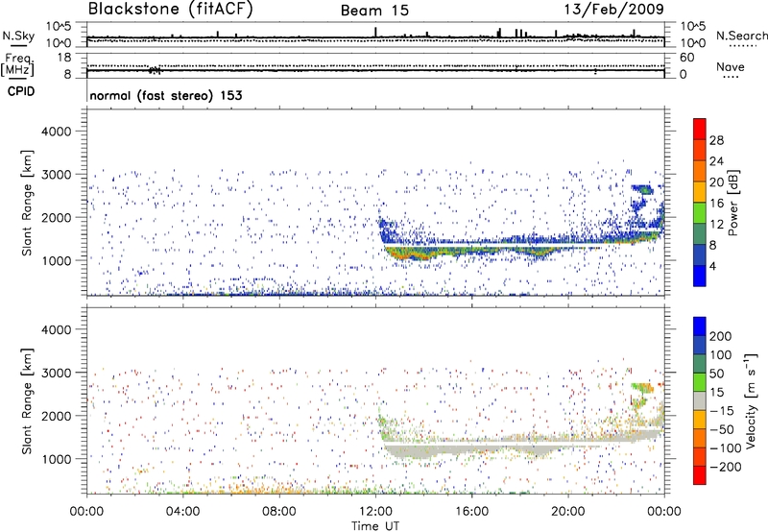Click the bottom red segment of Velocity colorbar
768x532 pixels.
tap(700, 475)
